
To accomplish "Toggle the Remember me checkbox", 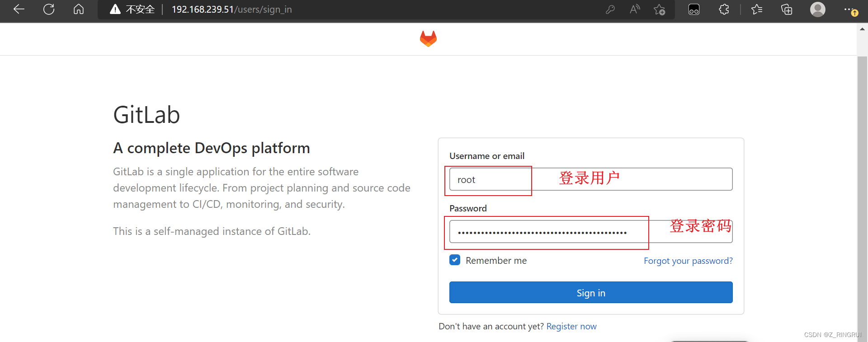I will (455, 260).
